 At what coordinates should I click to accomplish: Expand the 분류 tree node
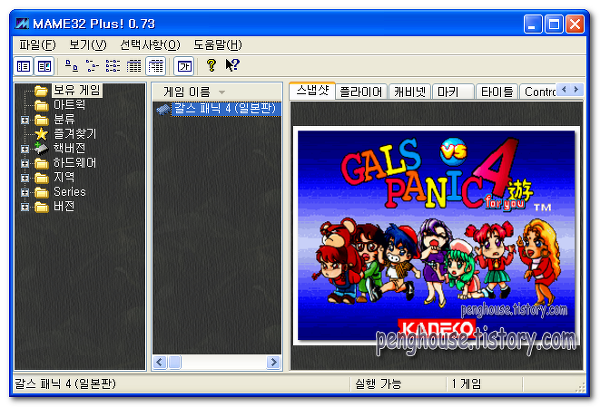(x=25, y=120)
